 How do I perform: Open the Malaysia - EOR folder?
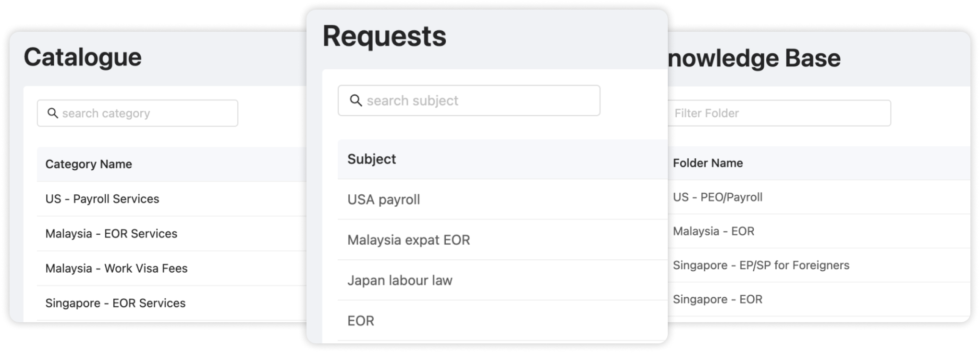[x=713, y=231]
